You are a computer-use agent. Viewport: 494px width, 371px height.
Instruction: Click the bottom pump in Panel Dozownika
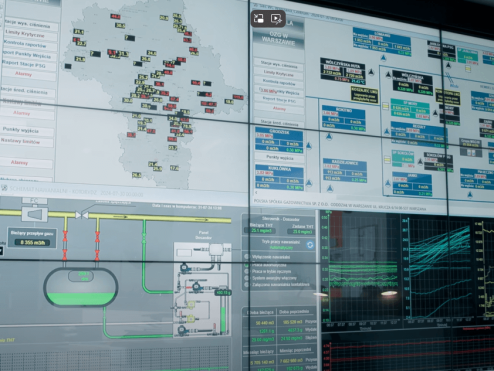pos(182,330)
